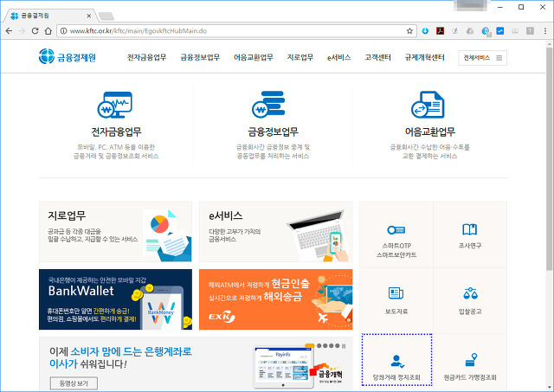Click the Payinfo tablet image
The height and width of the screenshot is (392, 554).
[x=284, y=367]
